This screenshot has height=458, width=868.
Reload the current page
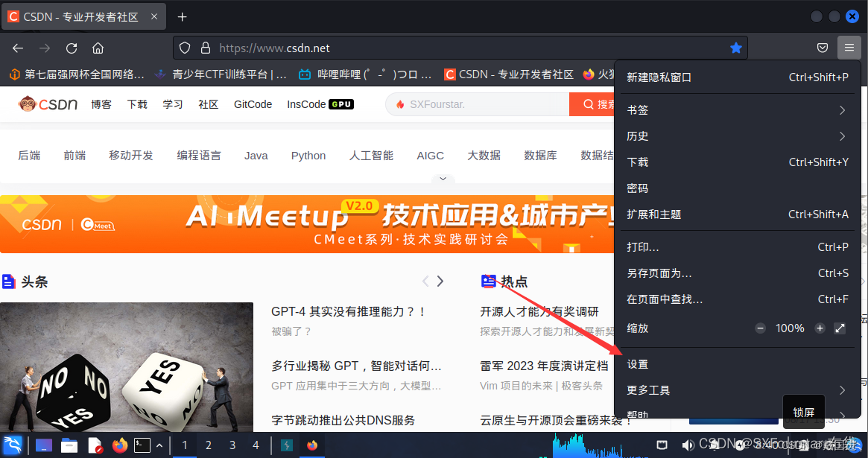tap(72, 48)
